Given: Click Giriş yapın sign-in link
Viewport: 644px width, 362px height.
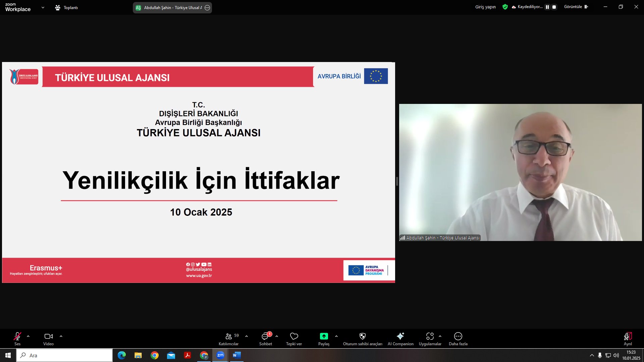Looking at the screenshot, I should 485,7.
